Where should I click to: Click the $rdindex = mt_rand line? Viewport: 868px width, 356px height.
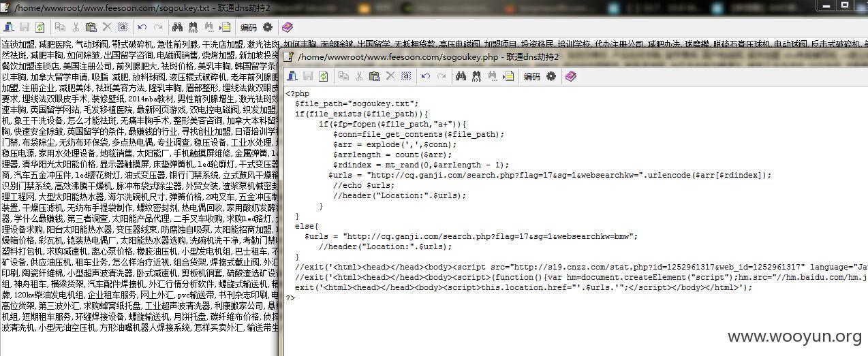click(x=420, y=165)
